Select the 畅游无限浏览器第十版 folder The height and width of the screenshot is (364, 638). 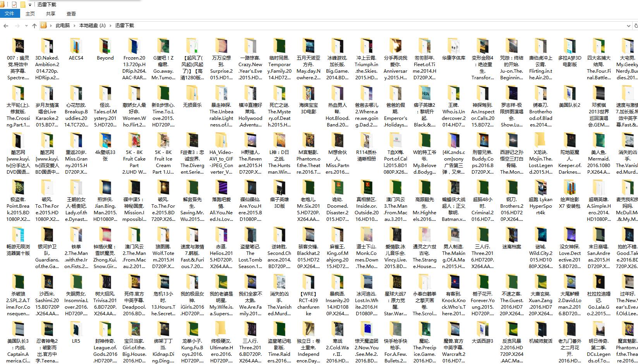tap(18, 242)
